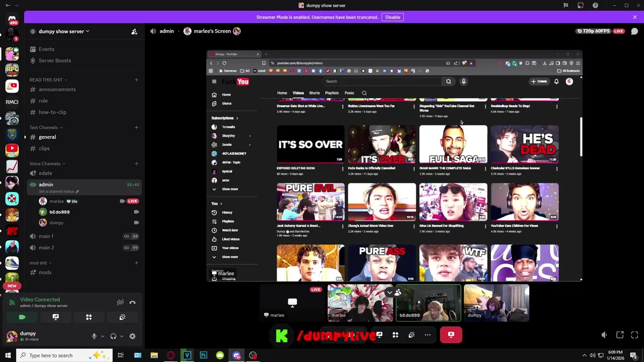Open soundboard icon in call bar

tap(412, 335)
